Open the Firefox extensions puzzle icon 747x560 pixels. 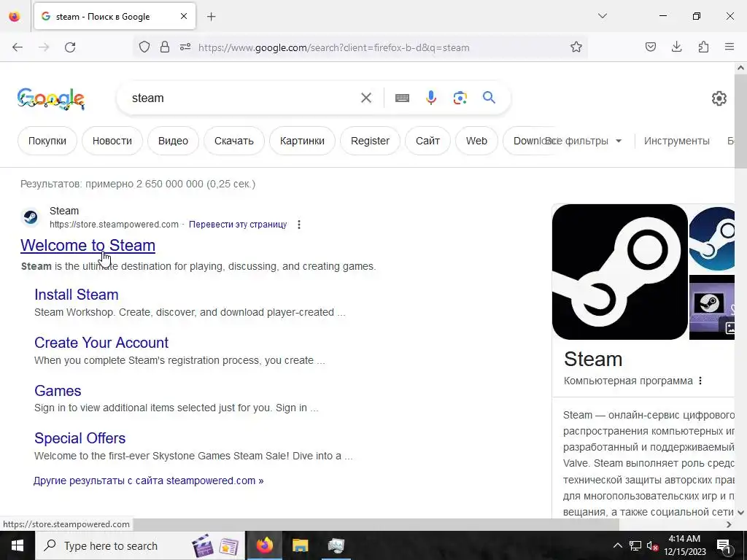click(x=703, y=47)
